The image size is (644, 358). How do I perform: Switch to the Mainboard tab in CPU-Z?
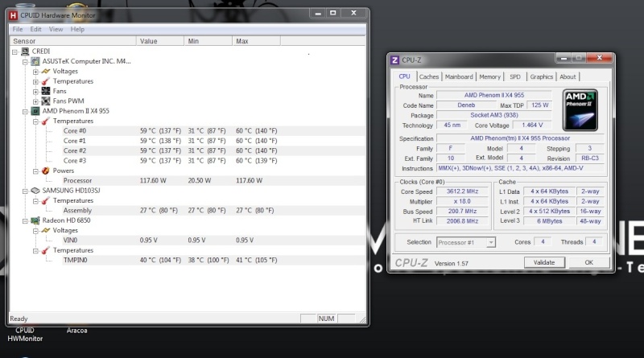pos(459,76)
